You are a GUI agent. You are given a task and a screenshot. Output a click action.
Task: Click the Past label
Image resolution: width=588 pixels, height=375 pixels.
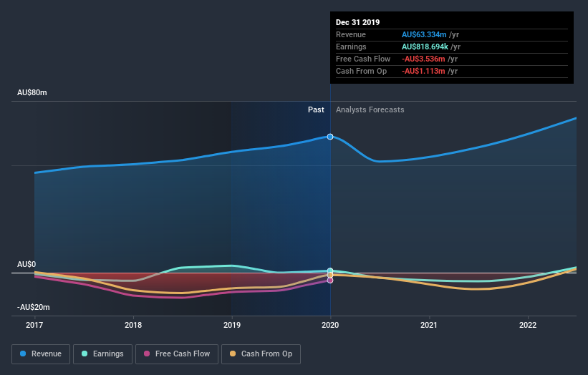316,109
